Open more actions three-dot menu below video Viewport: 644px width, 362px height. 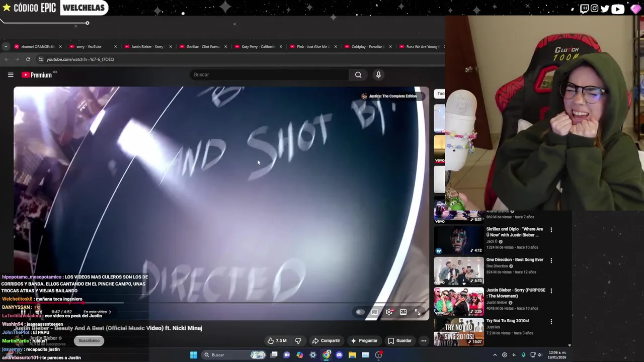tap(424, 341)
